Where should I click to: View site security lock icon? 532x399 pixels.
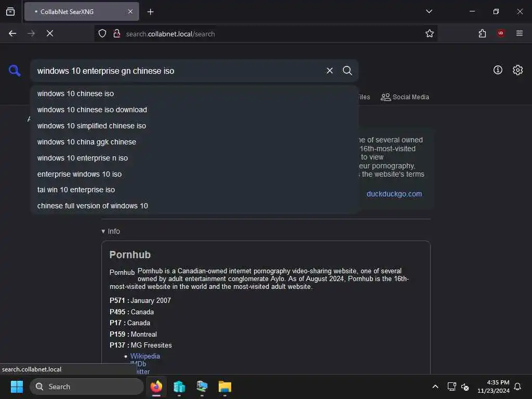click(x=117, y=34)
